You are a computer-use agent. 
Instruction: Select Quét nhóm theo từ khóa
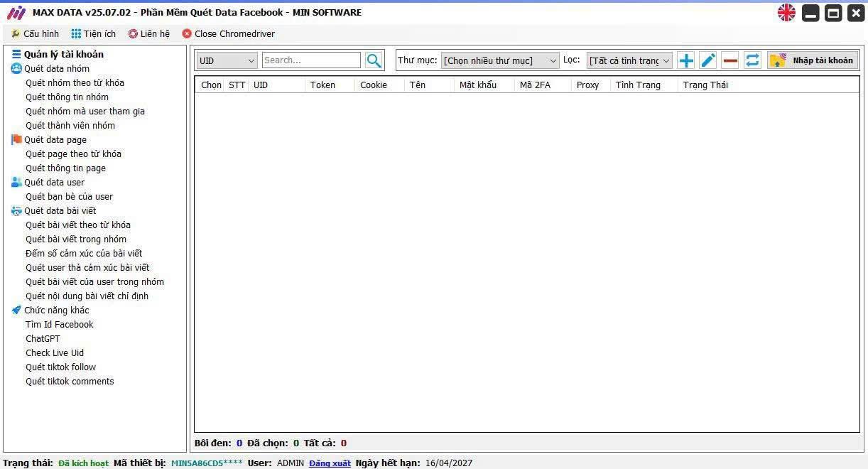click(x=75, y=83)
